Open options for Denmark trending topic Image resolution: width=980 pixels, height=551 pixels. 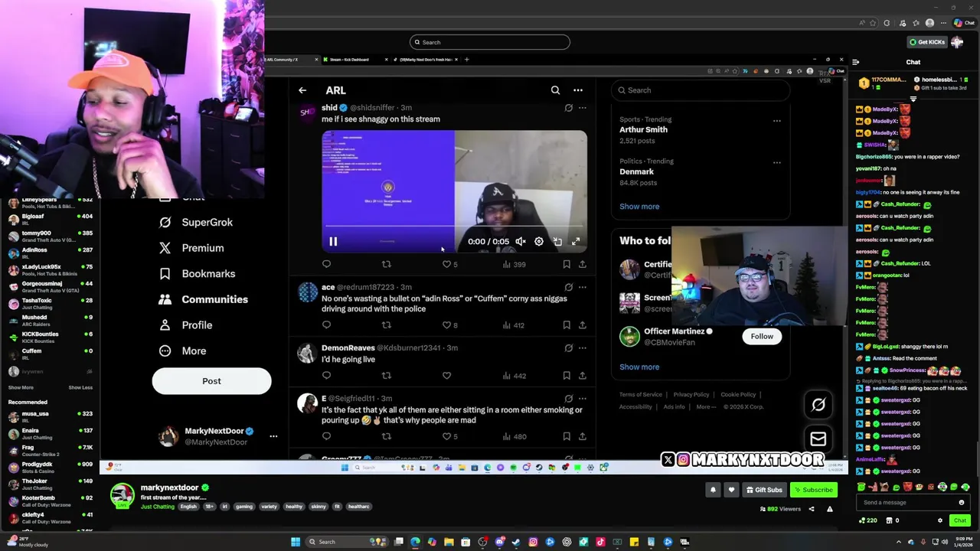(x=776, y=162)
